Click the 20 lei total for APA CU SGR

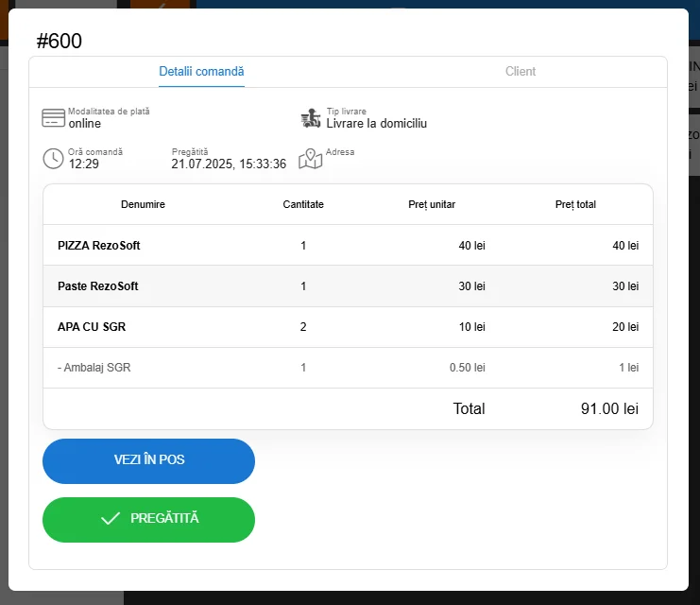[625, 327]
